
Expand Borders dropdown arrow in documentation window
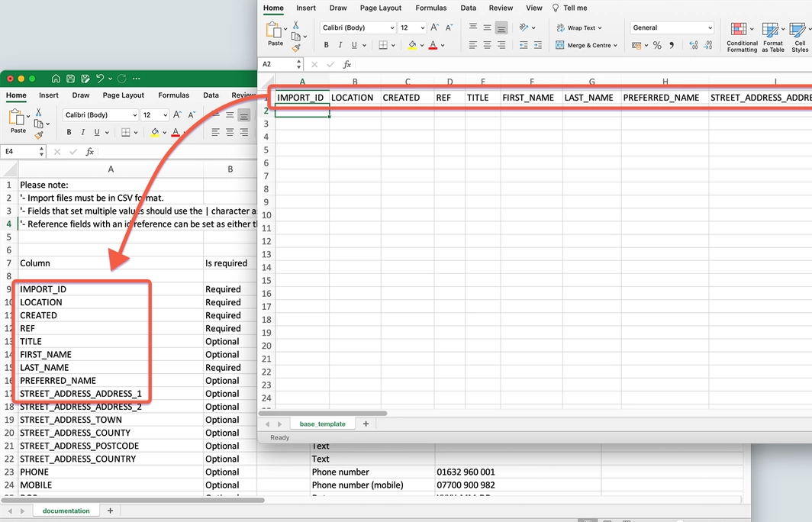136,133
